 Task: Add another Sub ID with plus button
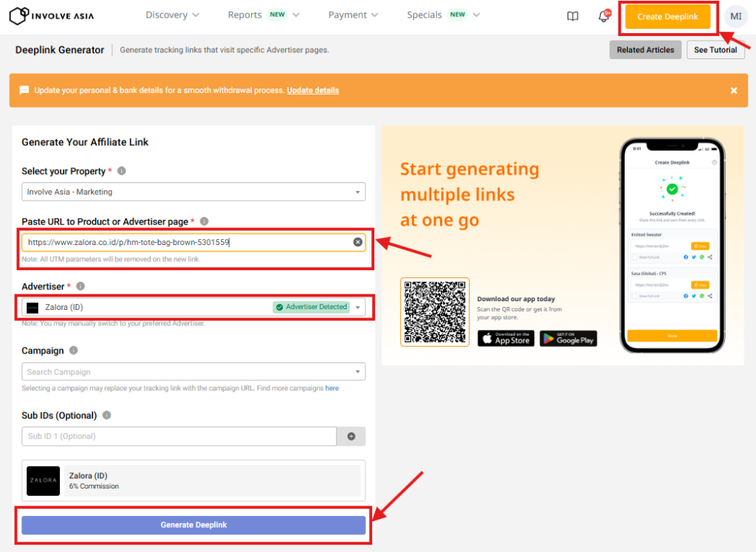tap(351, 436)
